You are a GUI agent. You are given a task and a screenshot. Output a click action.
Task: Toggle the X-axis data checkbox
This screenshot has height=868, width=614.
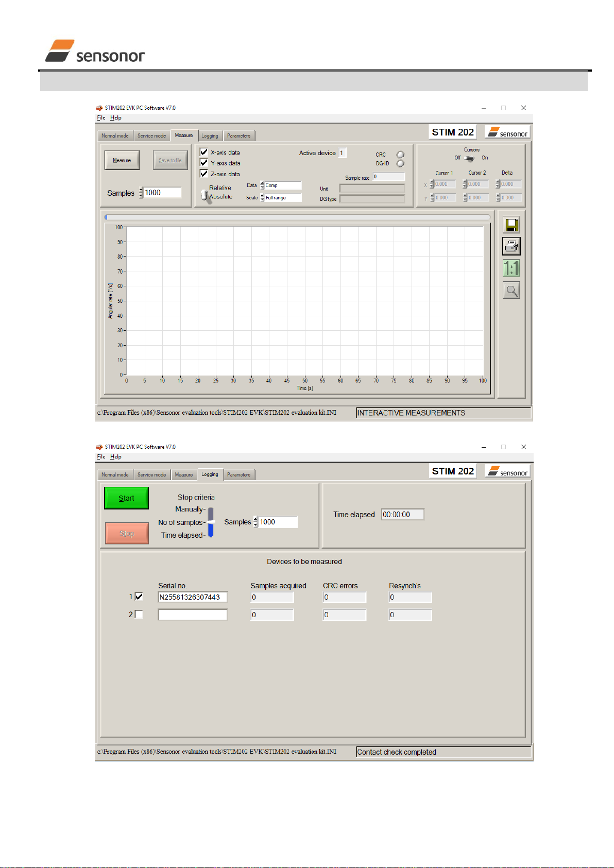click(204, 152)
